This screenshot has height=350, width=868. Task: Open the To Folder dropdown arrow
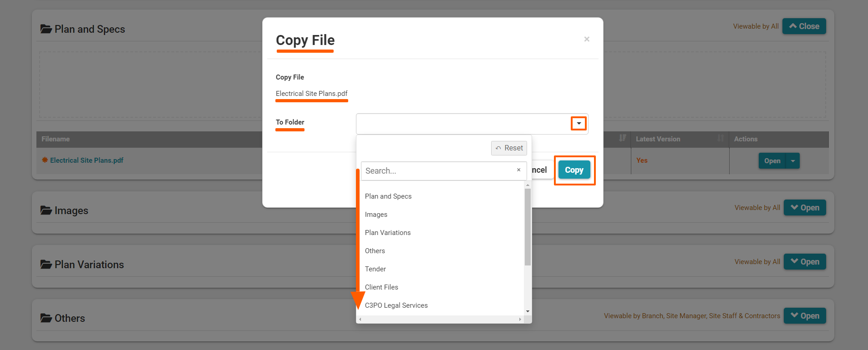tap(579, 124)
